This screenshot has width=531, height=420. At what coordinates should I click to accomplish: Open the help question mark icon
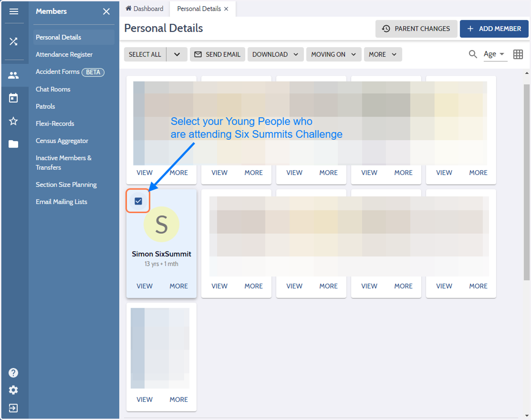point(14,373)
